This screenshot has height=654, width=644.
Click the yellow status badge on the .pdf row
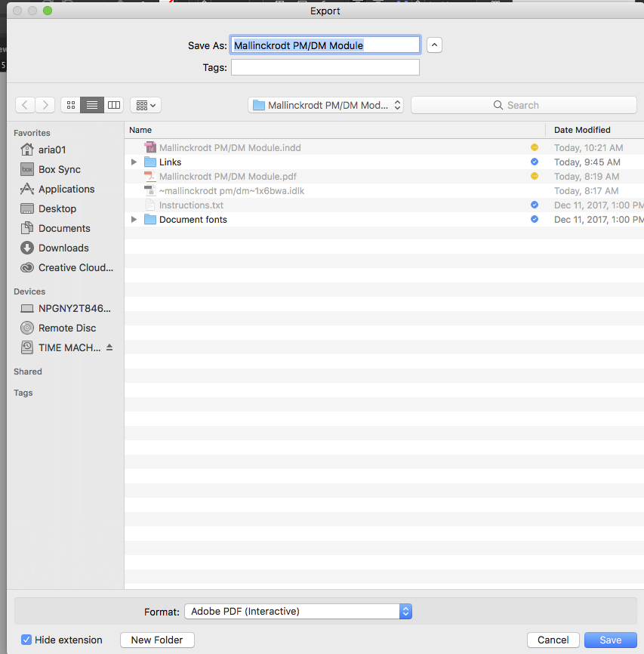tap(535, 176)
